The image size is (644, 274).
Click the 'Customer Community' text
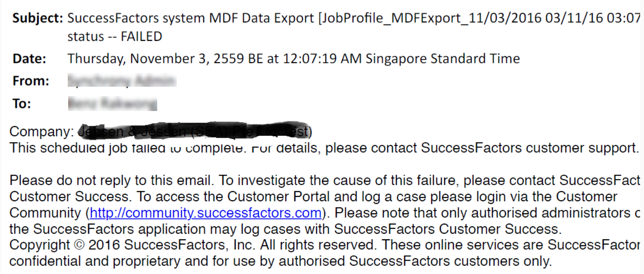[314, 205]
